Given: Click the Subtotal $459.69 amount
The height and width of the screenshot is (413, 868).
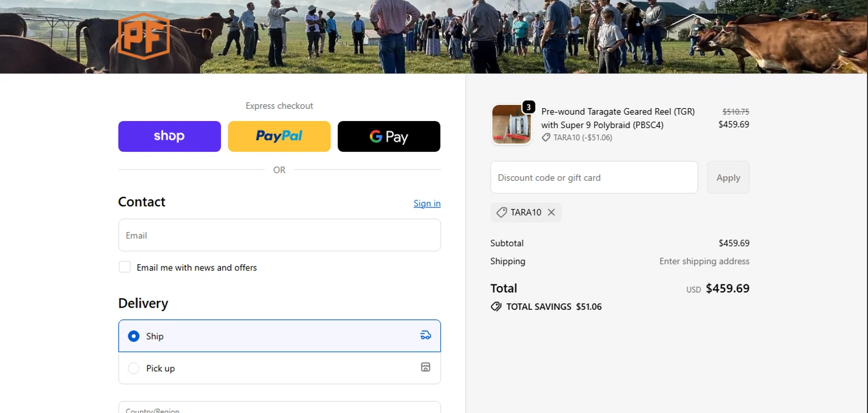Looking at the screenshot, I should click(x=734, y=243).
